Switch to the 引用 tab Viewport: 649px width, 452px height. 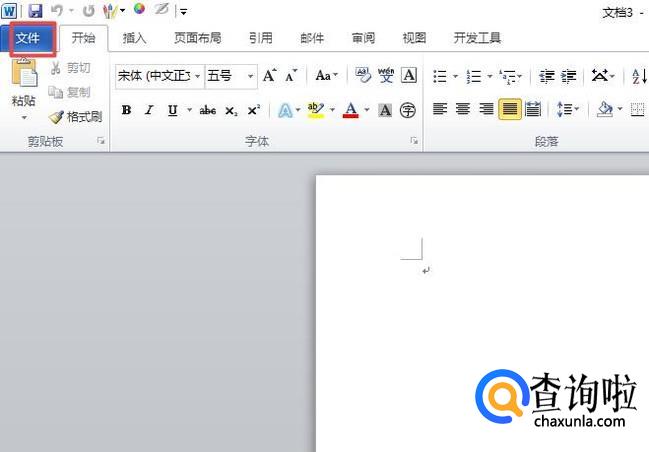pos(261,38)
